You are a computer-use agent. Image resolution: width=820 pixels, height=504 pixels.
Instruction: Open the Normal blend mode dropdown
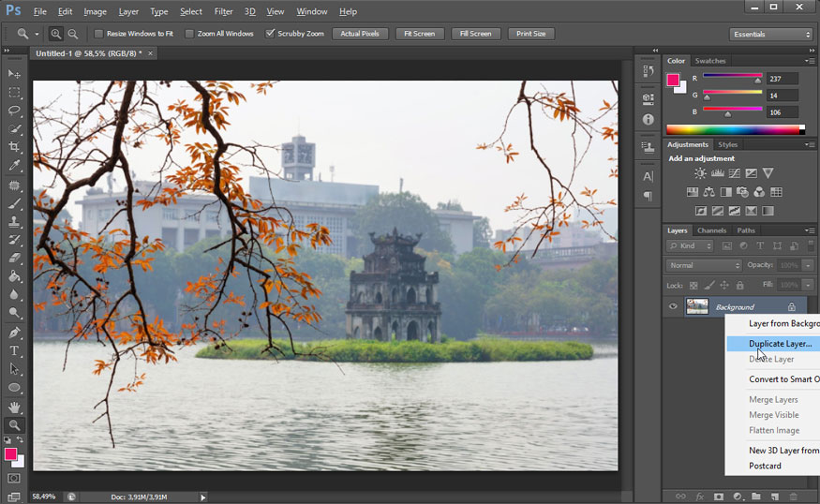[704, 265]
